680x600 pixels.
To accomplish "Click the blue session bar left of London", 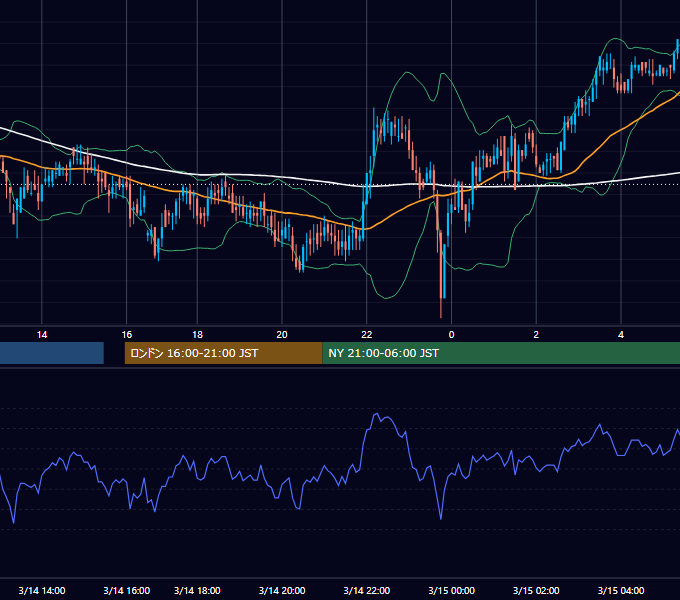I will 52,353.
